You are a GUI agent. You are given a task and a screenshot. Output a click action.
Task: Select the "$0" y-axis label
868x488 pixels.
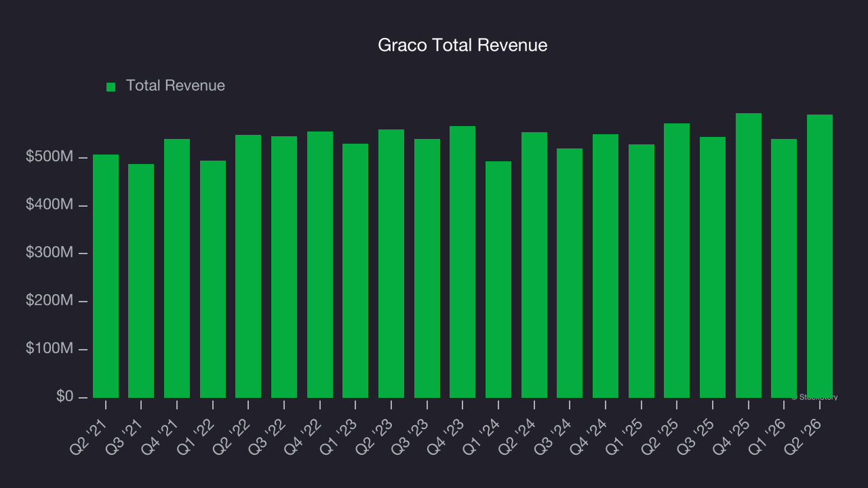65,396
